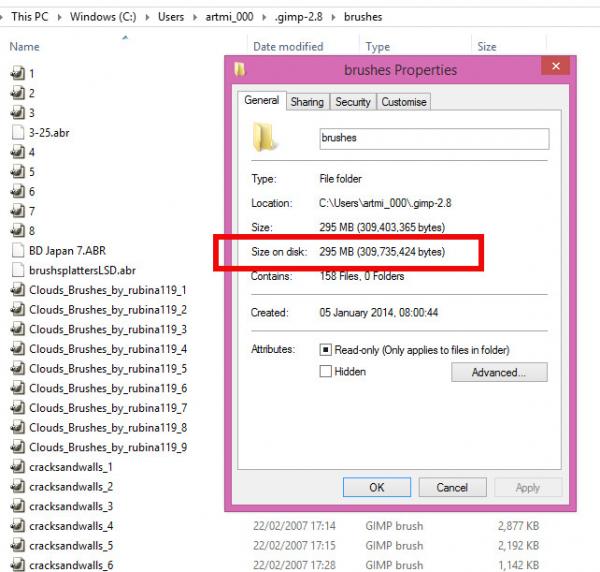Click the Advanced... button
The image size is (600, 572).
[499, 372]
